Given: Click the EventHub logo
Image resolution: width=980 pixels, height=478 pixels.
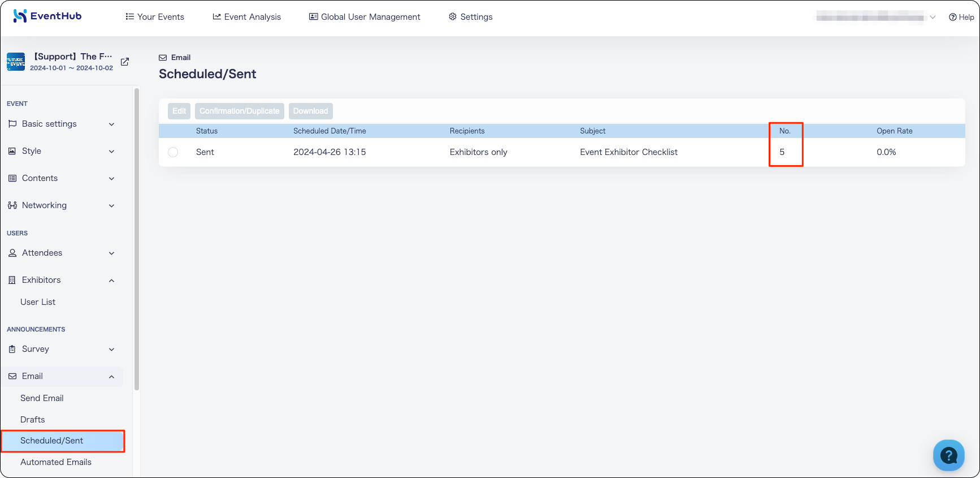Looking at the screenshot, I should (47, 16).
